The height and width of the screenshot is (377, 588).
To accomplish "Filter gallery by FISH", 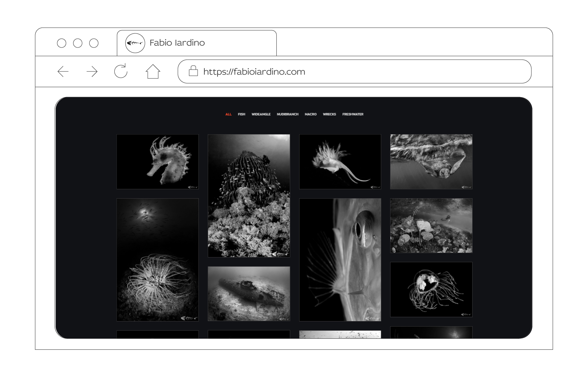I will [241, 114].
